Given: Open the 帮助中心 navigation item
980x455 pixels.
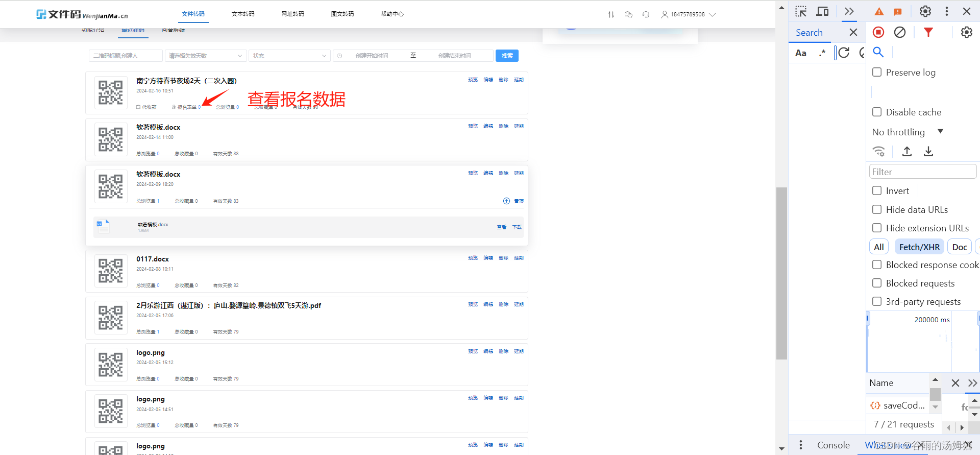Looking at the screenshot, I should tap(392, 14).
